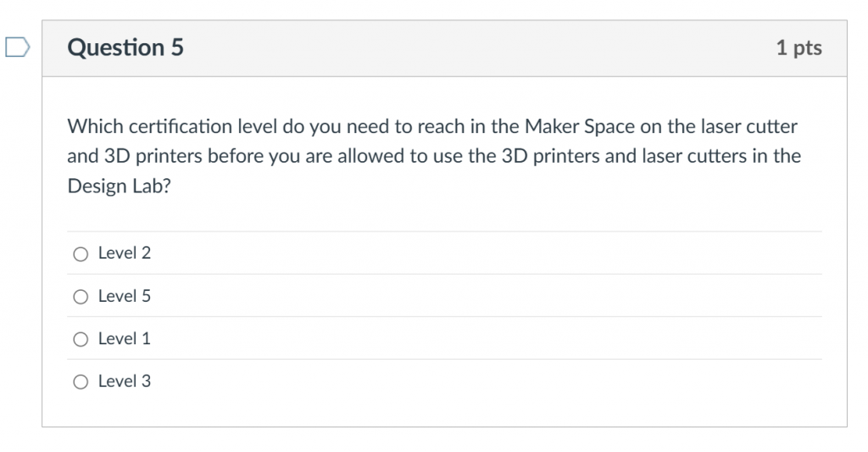
Task: Click the 'Level 2' answer label text
Action: [x=125, y=254]
